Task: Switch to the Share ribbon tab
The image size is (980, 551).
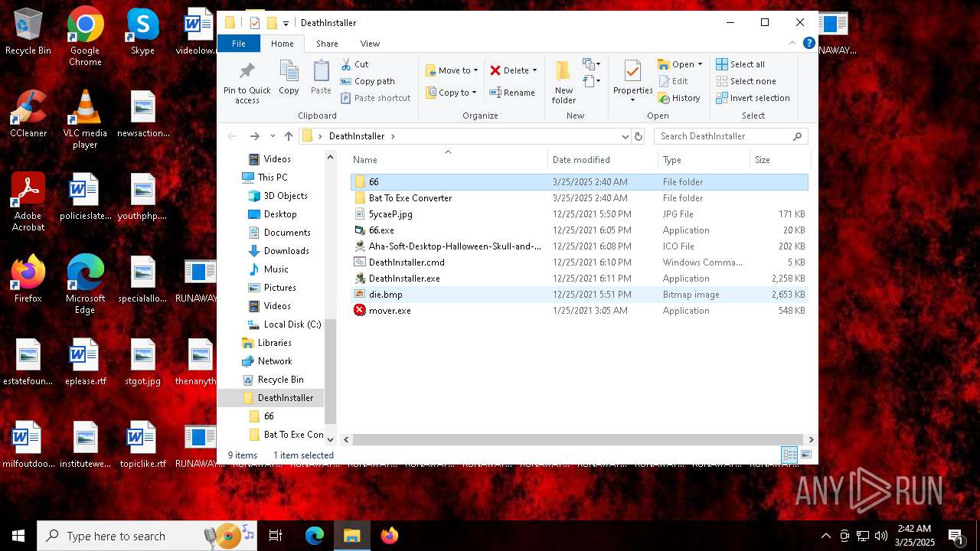Action: click(x=327, y=44)
